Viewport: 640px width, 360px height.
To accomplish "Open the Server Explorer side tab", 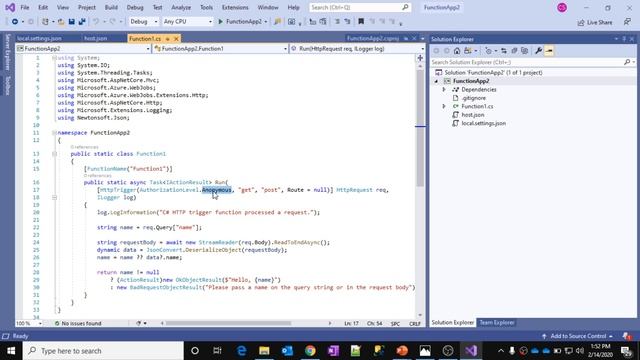I will click(7, 52).
